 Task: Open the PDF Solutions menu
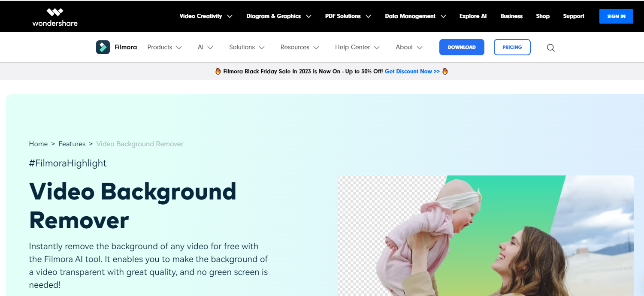click(x=343, y=16)
